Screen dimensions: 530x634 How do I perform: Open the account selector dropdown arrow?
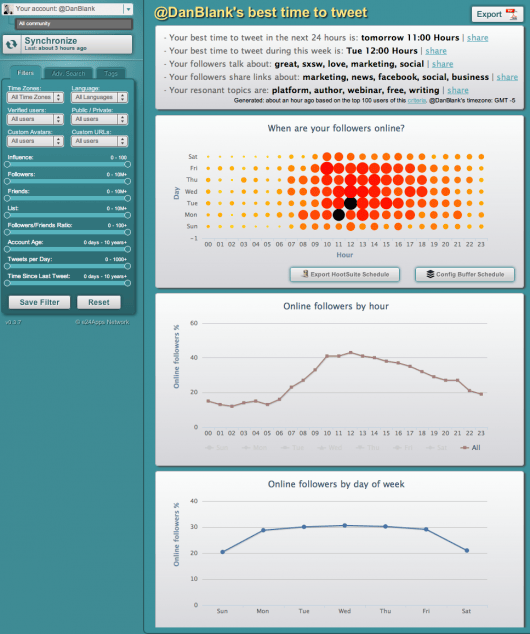coord(128,9)
